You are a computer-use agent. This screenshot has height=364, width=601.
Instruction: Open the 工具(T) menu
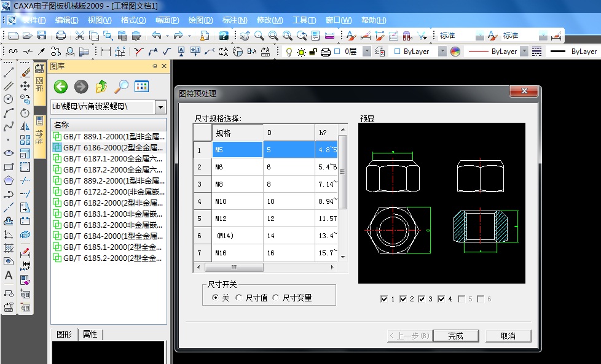[304, 20]
